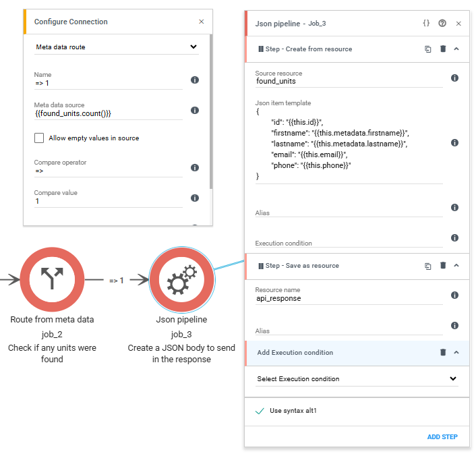
Task: Delete the Add Execution condition section
Action: click(x=443, y=352)
